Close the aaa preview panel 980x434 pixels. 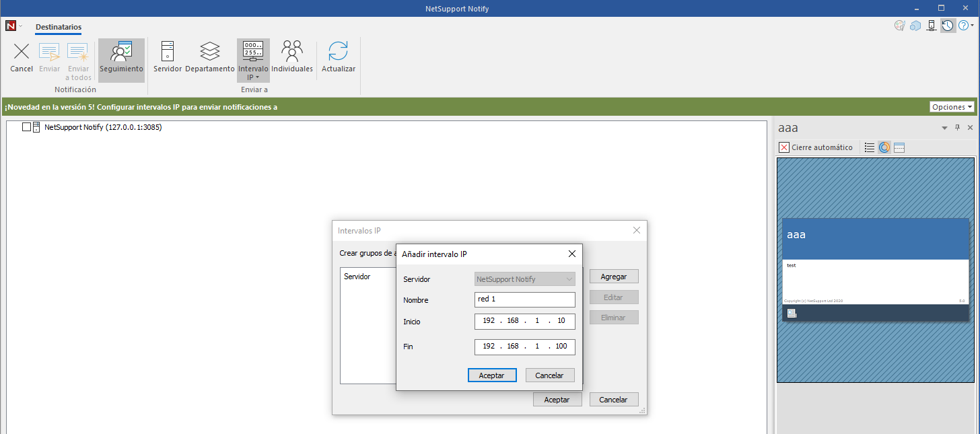pos(970,128)
